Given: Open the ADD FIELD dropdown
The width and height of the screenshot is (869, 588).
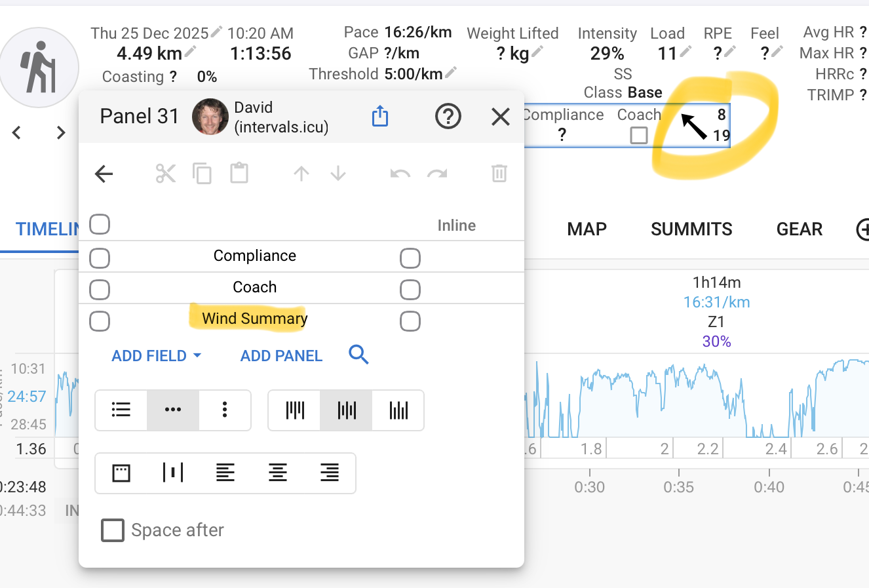Looking at the screenshot, I should point(156,356).
